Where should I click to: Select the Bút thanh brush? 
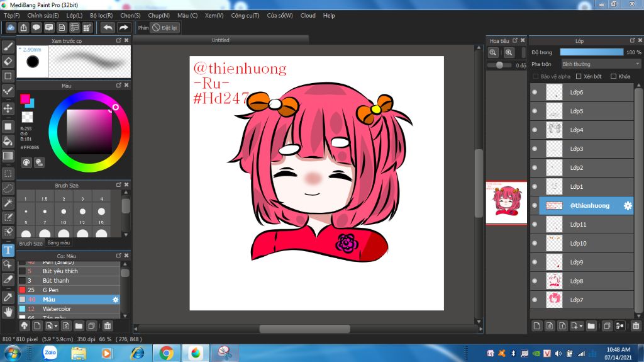click(69, 281)
